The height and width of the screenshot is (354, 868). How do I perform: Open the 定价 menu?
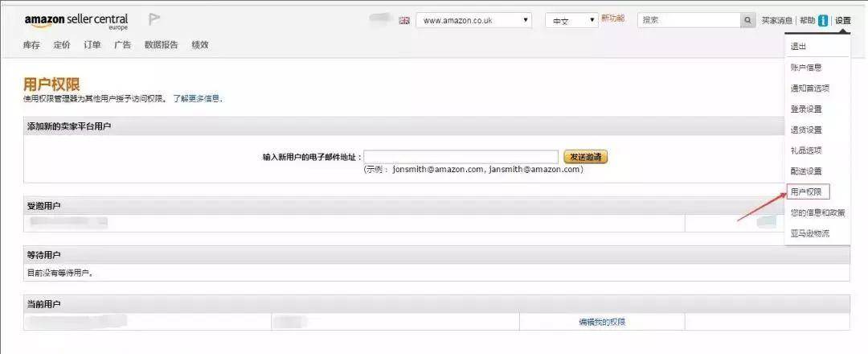pos(62,45)
